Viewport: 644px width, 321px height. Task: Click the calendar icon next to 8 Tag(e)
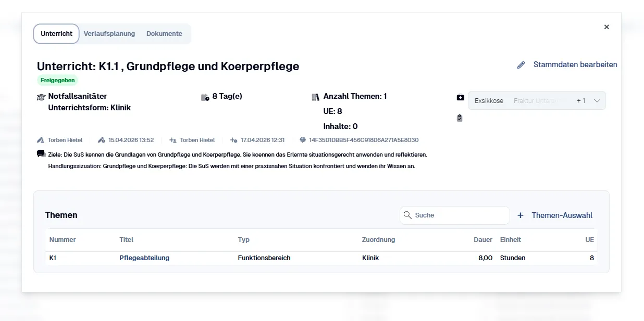pos(205,97)
